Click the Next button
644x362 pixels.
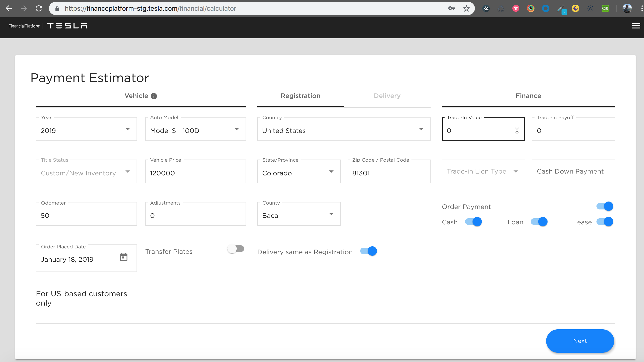(580, 341)
